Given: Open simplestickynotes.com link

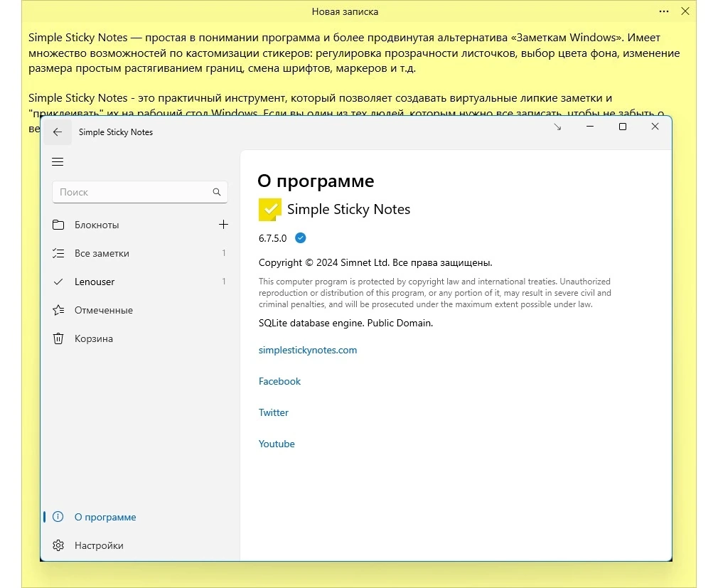Looking at the screenshot, I should click(x=308, y=350).
